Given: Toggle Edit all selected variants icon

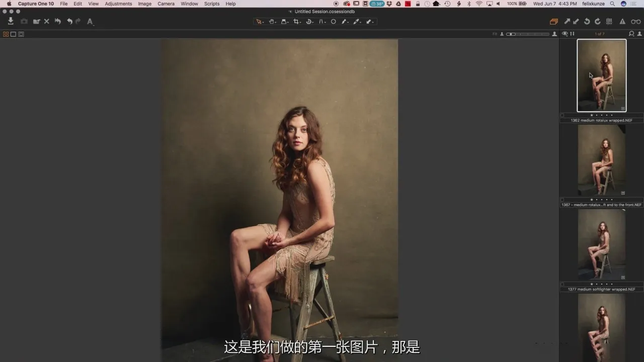Looking at the screenshot, I should 554,22.
